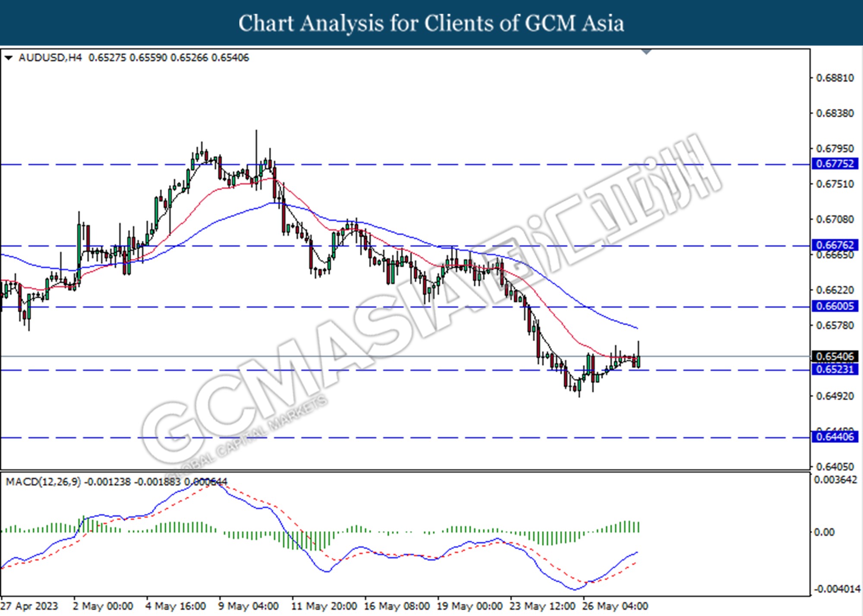Click the 0.67752 resistance level label

pyautogui.click(x=835, y=164)
